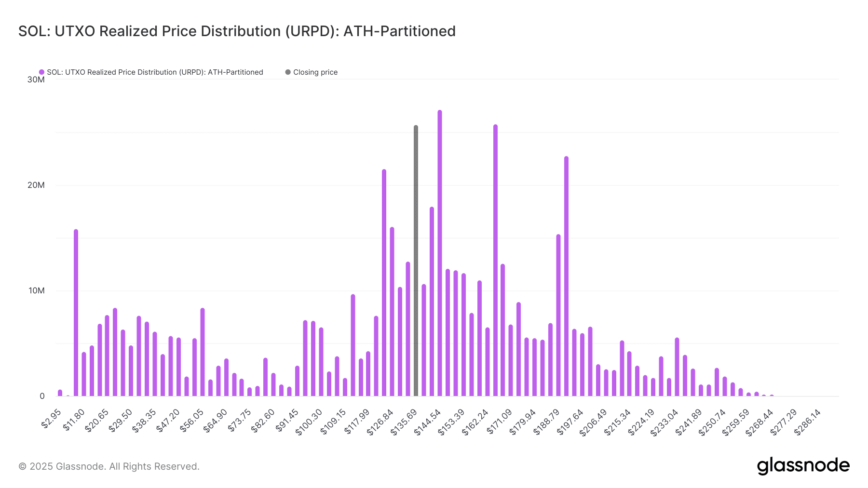
Task: Click the 20M y-axis label
Action: click(36, 185)
